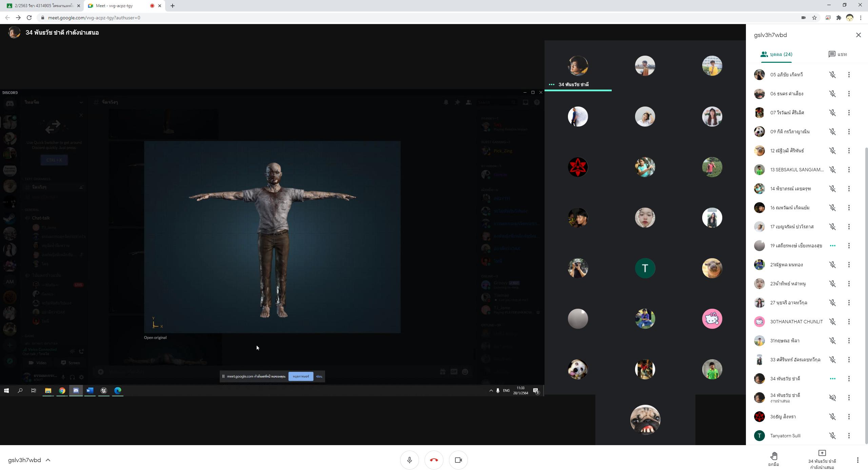
Task: Open the Chrome extensions puzzle icon
Action: tap(839, 18)
